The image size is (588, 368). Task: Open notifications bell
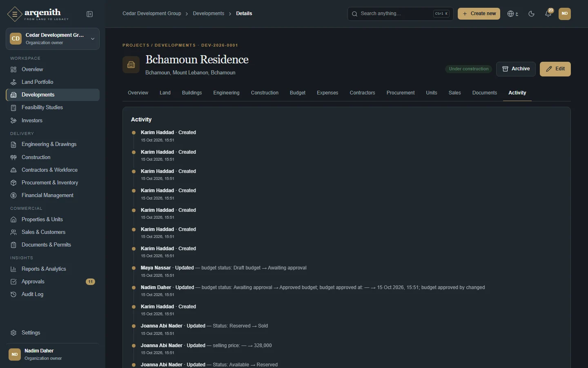pyautogui.click(x=548, y=14)
